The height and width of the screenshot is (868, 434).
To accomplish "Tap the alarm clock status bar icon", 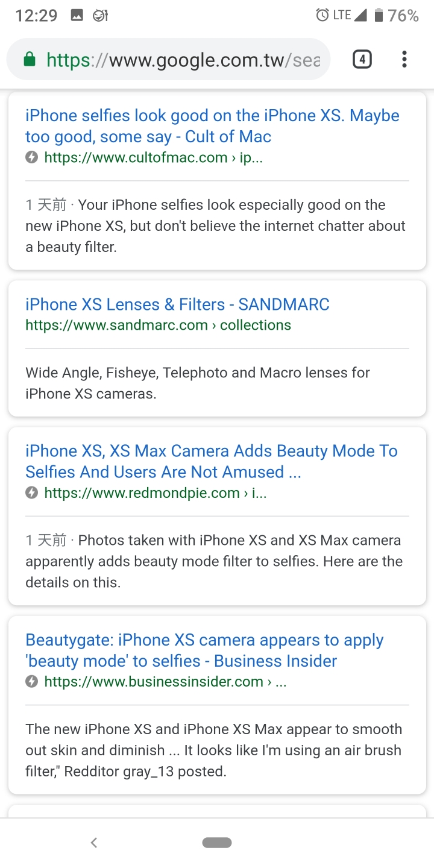I will [x=322, y=15].
